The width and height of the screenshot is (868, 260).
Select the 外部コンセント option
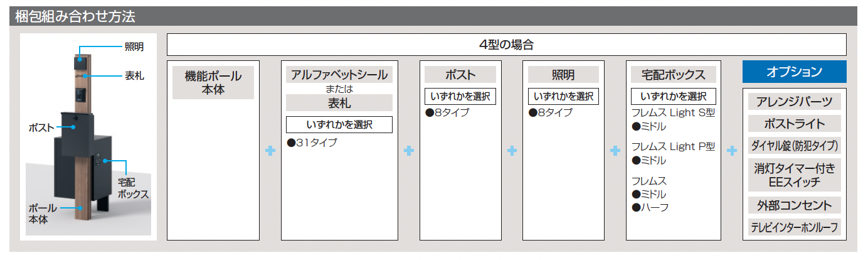795,205
